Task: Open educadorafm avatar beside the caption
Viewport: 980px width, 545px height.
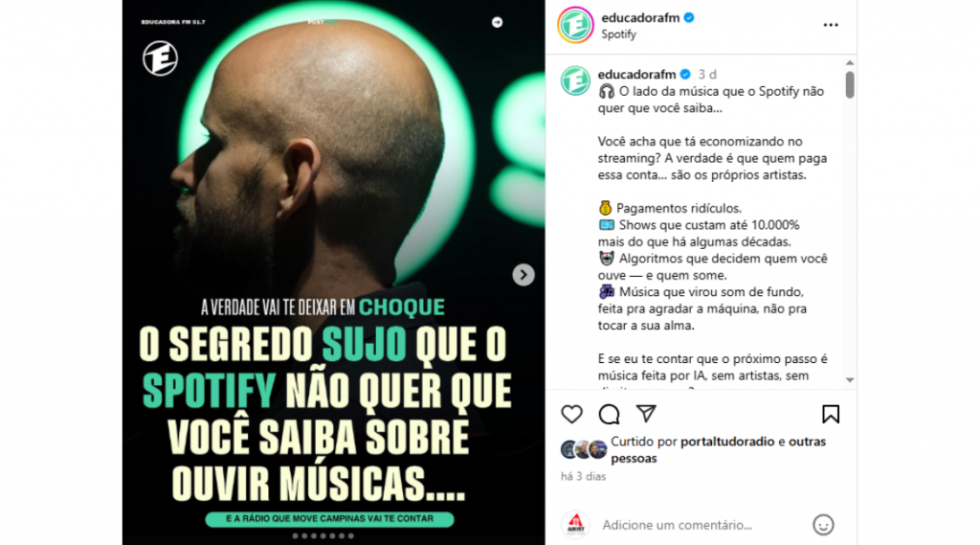Action: coord(575,80)
